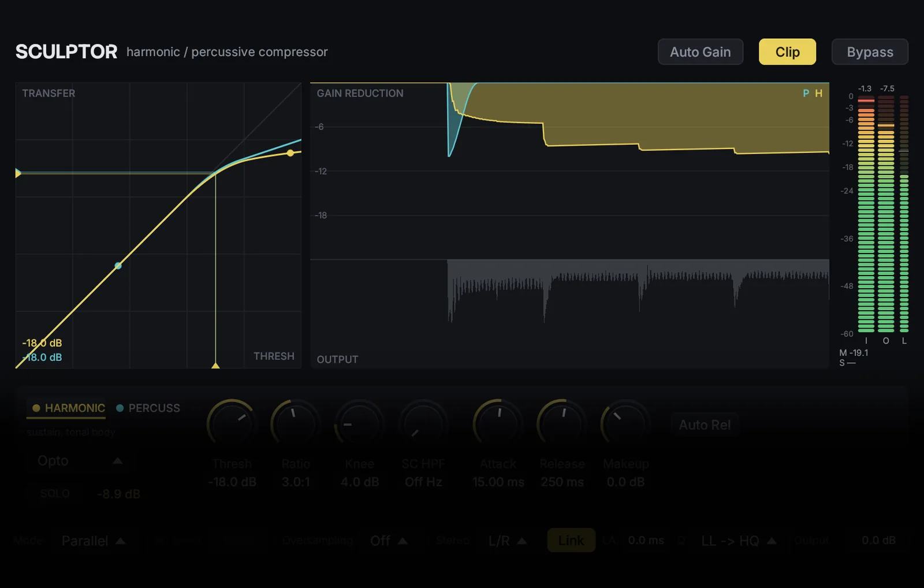Viewport: 924px width, 588px height.
Task: Click the cyan -18.0 dB transfer readout
Action: click(42, 357)
